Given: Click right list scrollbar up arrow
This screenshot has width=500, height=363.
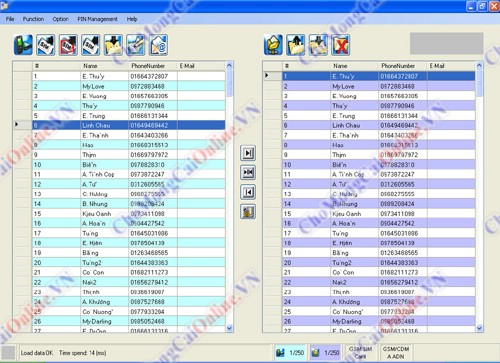Looking at the screenshot, I should pos(479,65).
